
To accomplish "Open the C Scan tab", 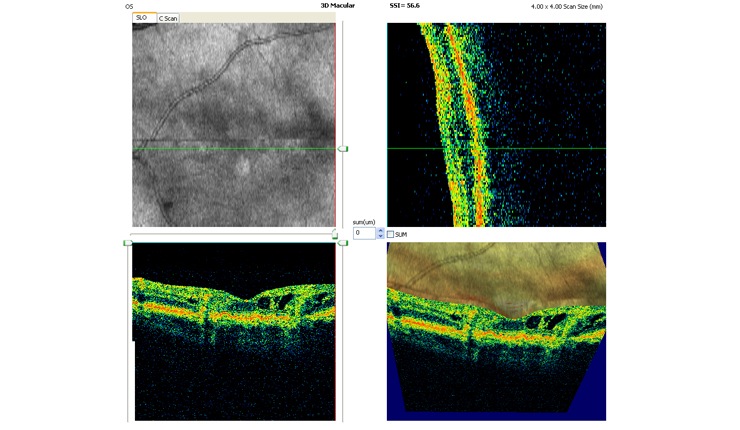I will (x=168, y=18).
